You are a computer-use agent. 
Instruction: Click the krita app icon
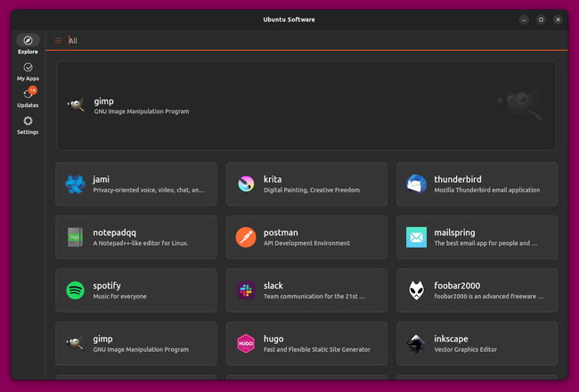pyautogui.click(x=246, y=184)
